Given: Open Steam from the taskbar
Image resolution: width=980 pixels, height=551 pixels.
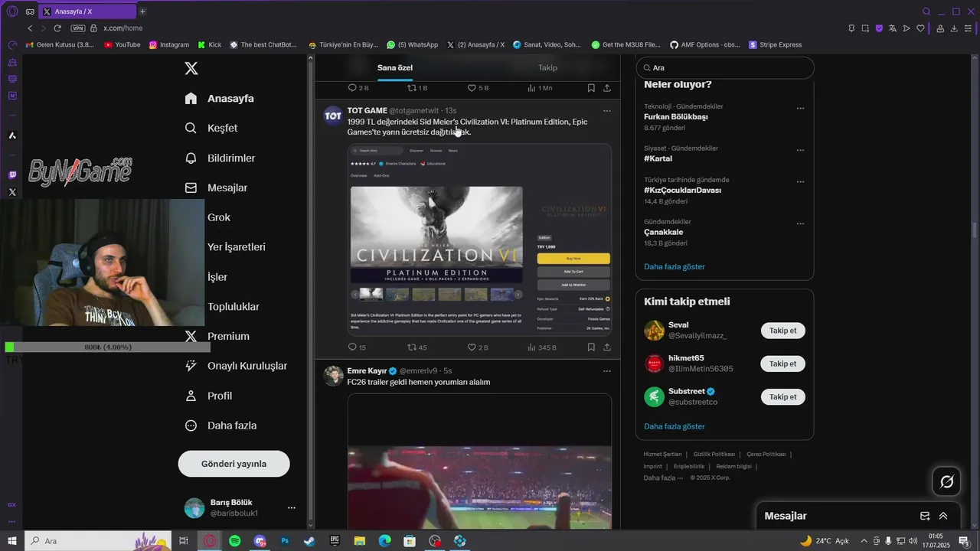Looking at the screenshot, I should pos(309,541).
